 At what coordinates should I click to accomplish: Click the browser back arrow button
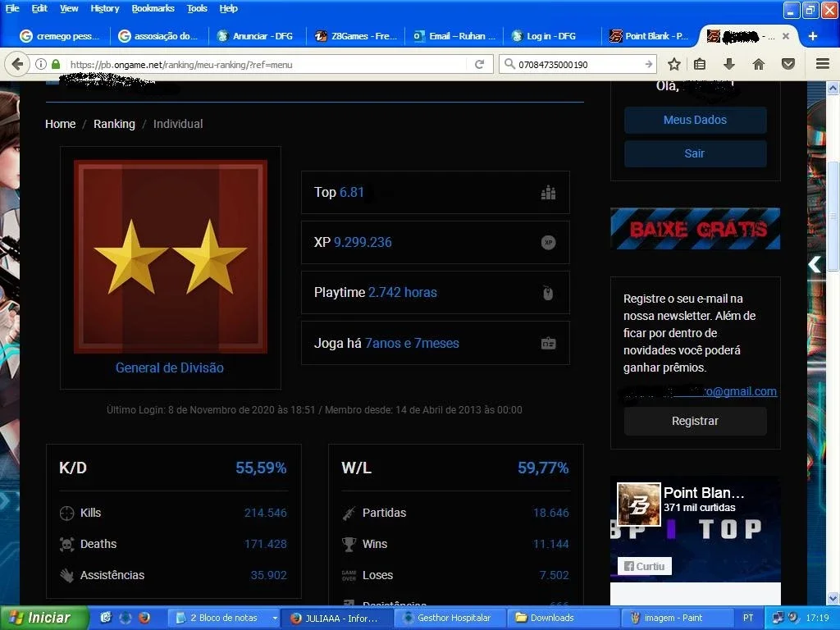pos(17,64)
